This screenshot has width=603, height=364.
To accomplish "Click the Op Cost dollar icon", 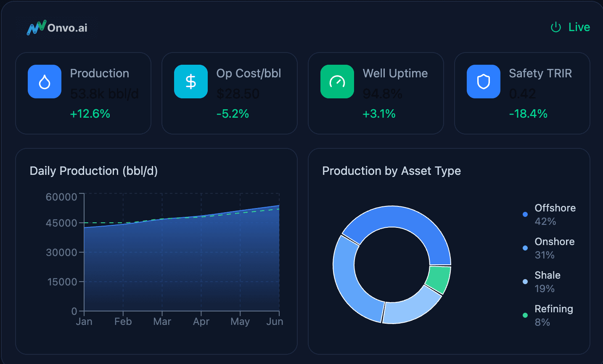I will point(191,82).
